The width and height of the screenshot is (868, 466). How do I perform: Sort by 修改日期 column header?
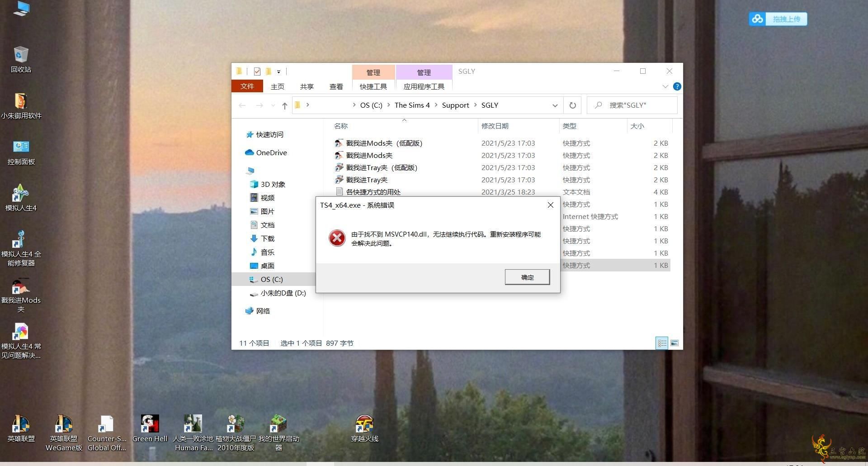tap(495, 126)
